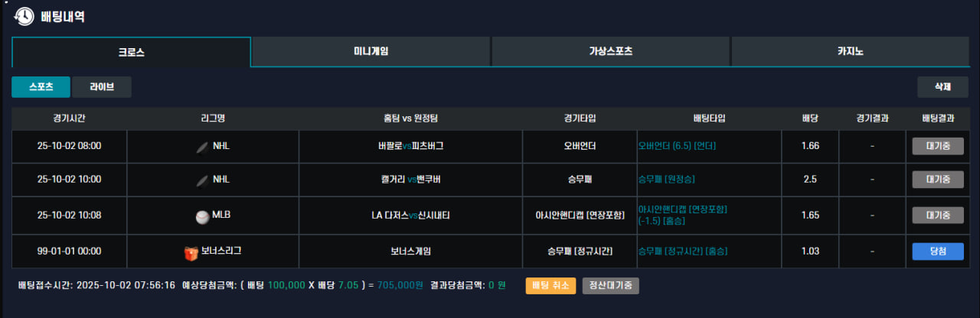Select the 라이브 filter button

(x=101, y=87)
